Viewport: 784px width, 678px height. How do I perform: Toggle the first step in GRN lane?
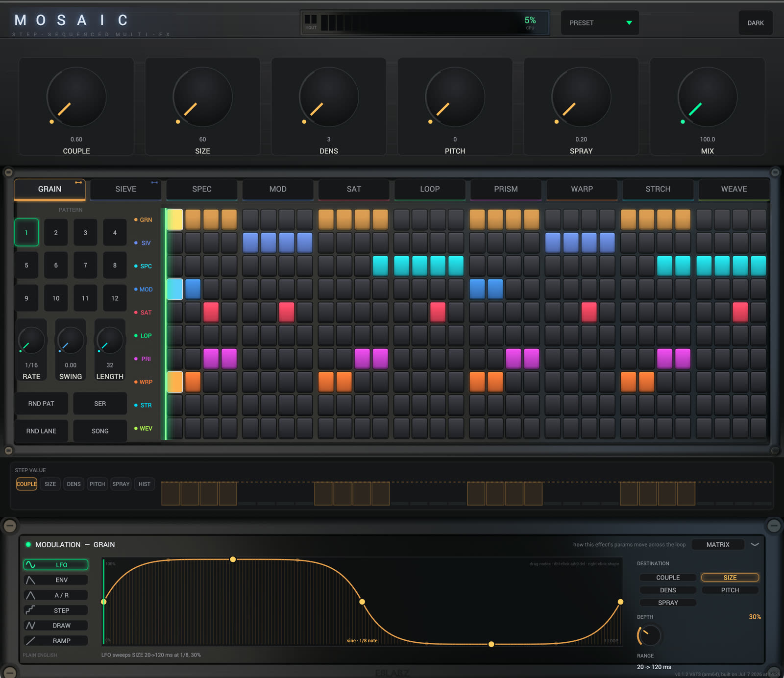pos(175,219)
